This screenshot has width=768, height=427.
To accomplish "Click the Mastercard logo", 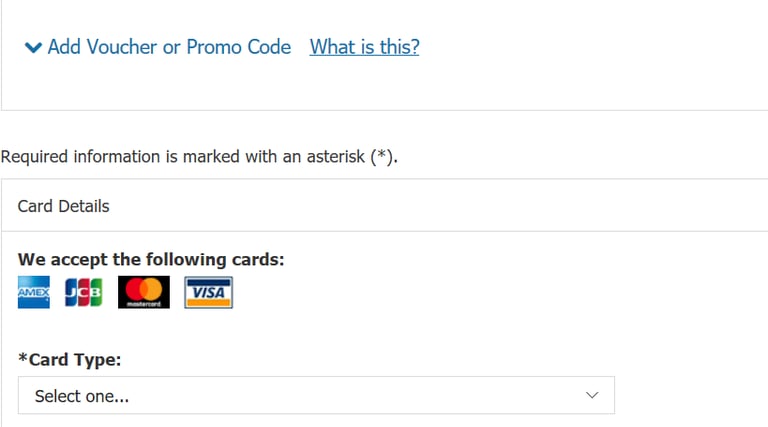I will (144, 292).
